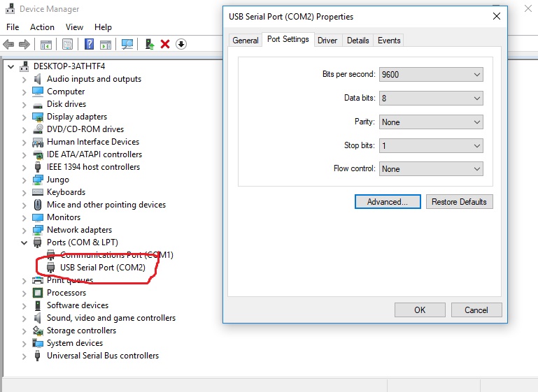Click the Restore Defaults button
538x392 pixels.
[459, 202]
